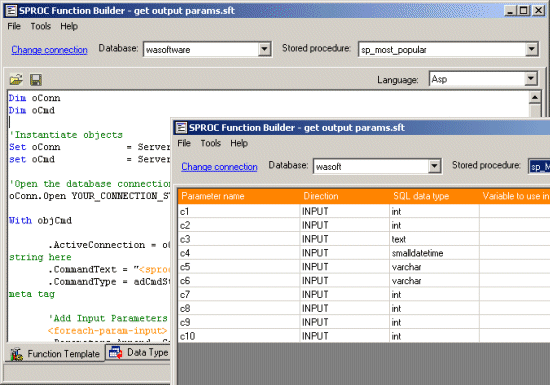The width and height of the screenshot is (550, 385).
Task: Open Tools menu in front window
Action: coord(210,143)
